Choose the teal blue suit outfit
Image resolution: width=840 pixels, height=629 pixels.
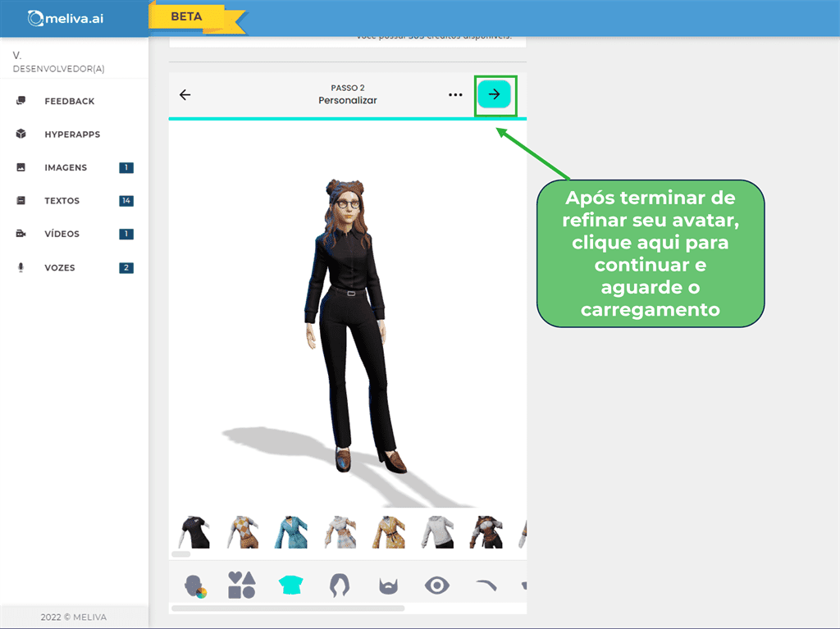(291, 532)
